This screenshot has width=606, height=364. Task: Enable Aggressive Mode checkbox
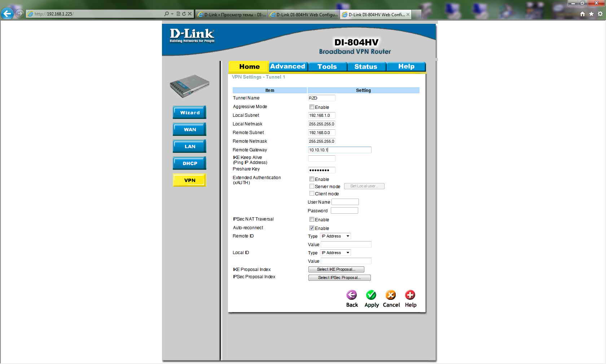(x=312, y=107)
